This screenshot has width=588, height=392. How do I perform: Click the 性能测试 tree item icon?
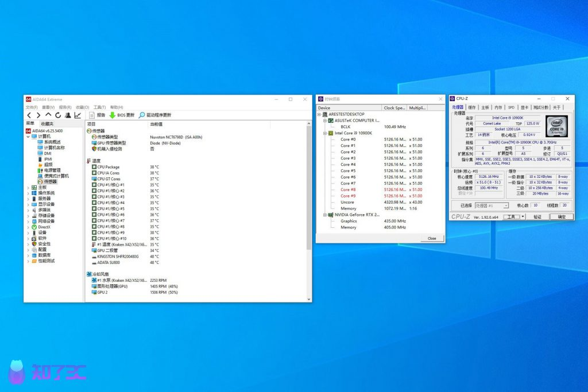34,261
